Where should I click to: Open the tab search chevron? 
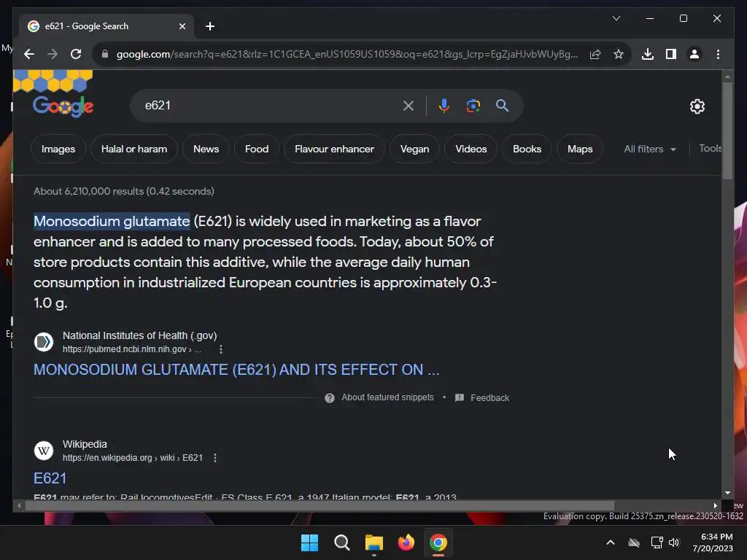[616, 18]
